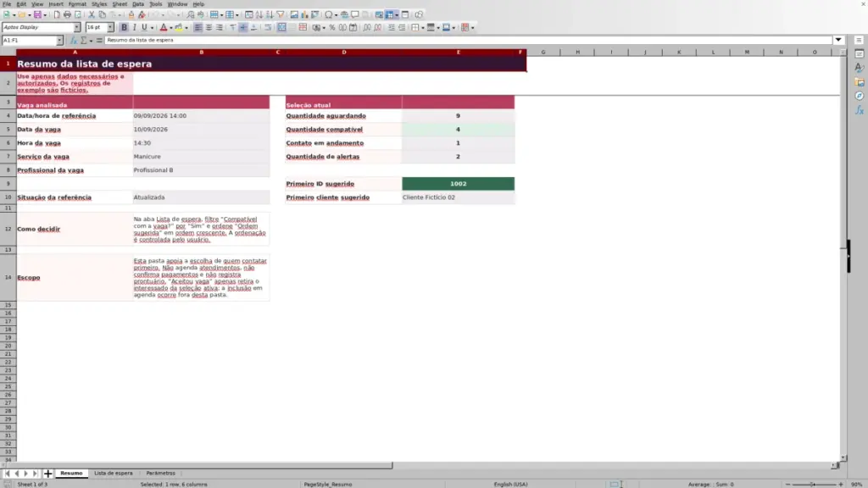
Task: Click the Format as Percent icon
Action: point(332,28)
